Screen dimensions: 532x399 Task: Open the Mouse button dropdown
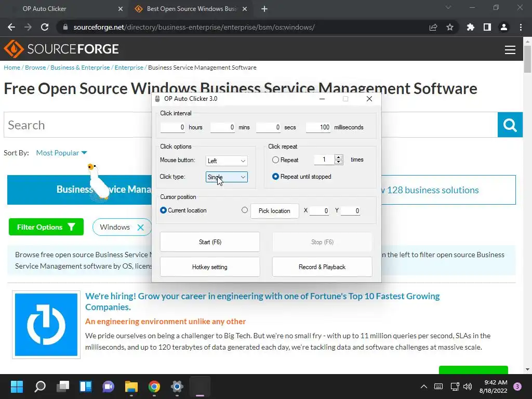(x=227, y=161)
